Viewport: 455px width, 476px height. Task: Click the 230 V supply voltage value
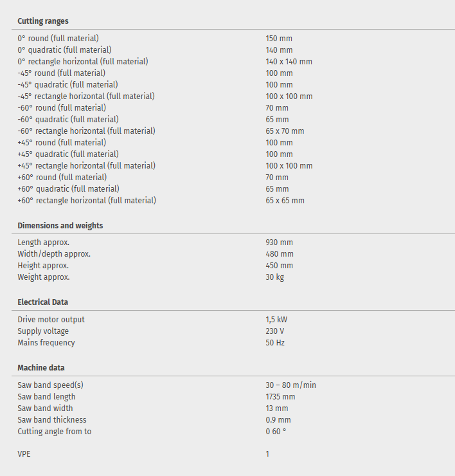(x=275, y=331)
